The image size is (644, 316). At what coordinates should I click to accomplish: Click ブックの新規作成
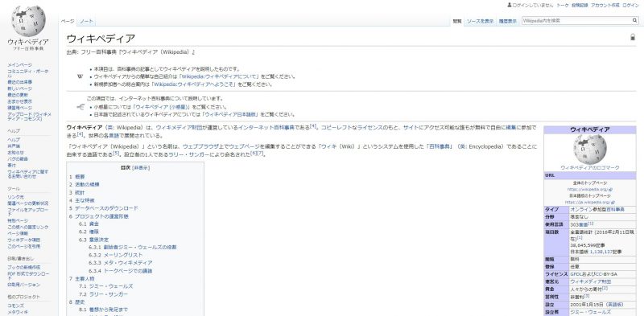pyautogui.click(x=24, y=267)
